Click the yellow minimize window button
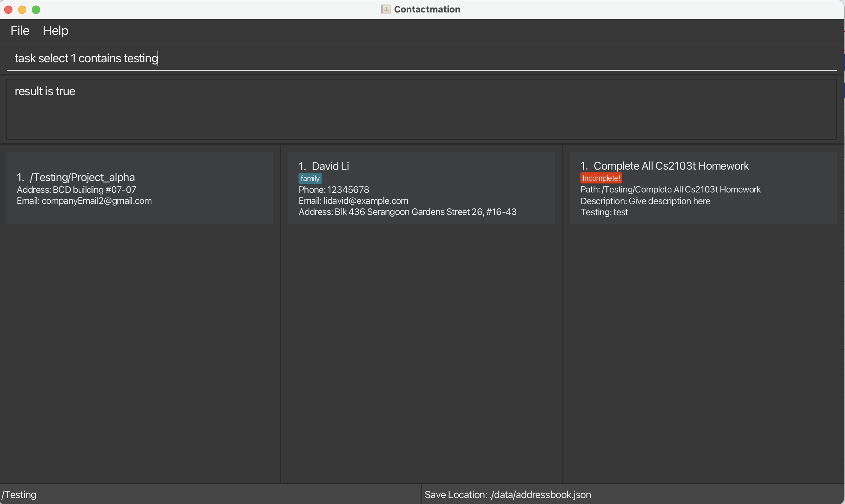 22,10
